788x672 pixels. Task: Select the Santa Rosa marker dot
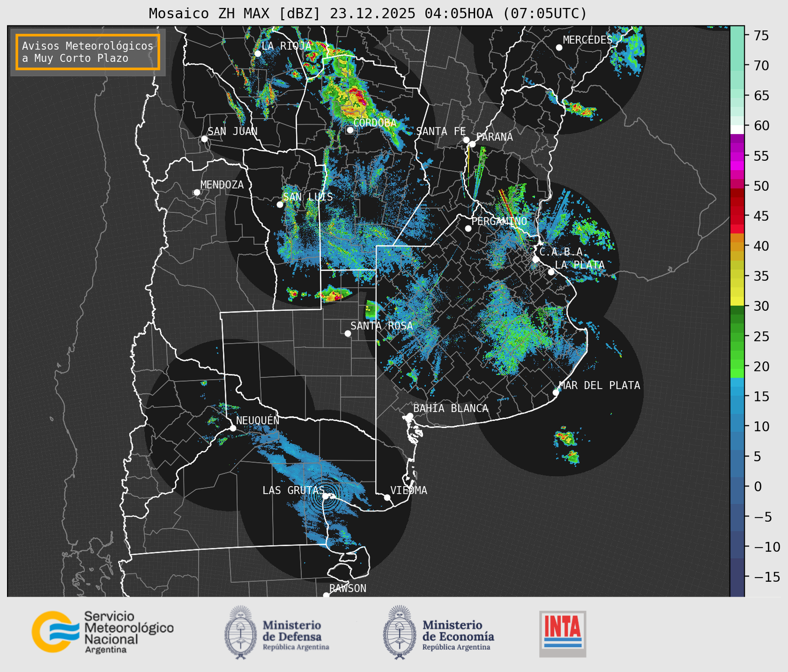coord(348,333)
